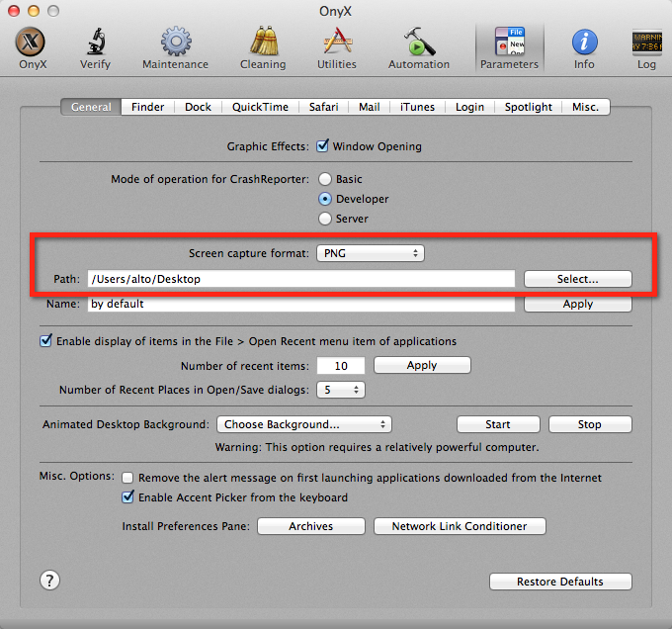Switch to the Spotlight tab

pyautogui.click(x=528, y=107)
